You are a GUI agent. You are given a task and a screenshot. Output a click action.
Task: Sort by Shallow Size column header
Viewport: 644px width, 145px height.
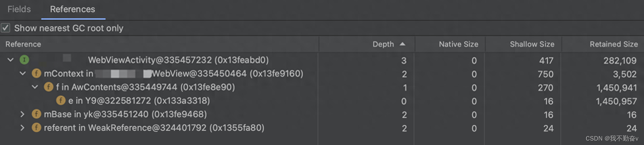coord(532,44)
